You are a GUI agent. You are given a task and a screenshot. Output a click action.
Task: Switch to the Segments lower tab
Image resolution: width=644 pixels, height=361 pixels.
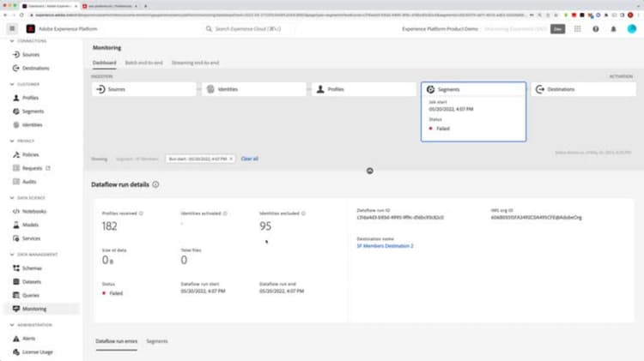point(157,341)
